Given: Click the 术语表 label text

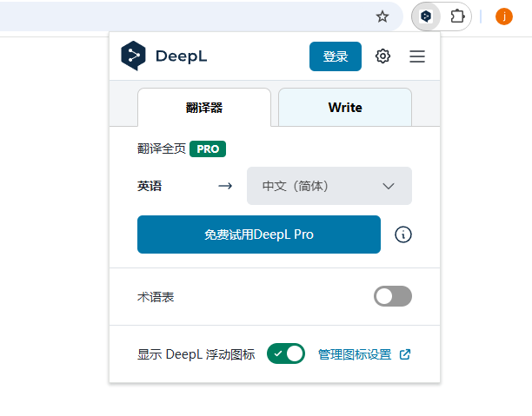Looking at the screenshot, I should 156,297.
